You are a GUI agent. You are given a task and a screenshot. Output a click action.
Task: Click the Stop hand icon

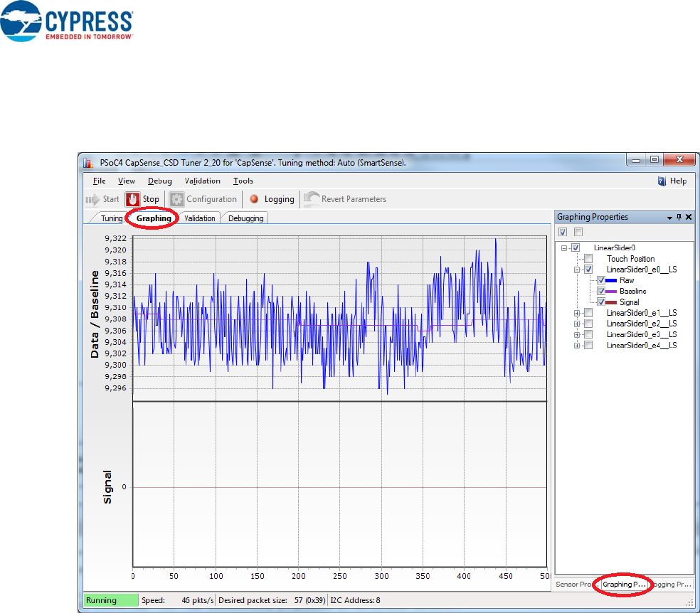tap(132, 199)
